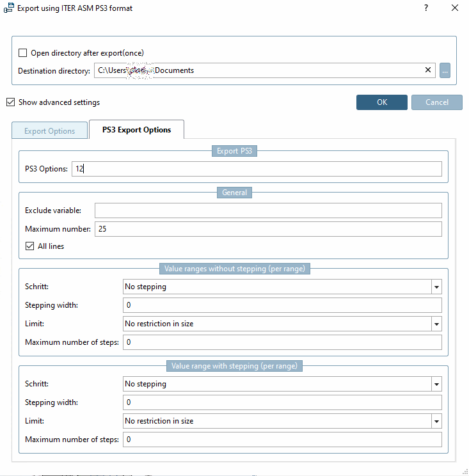Click the Cancel button
Viewport: 469px width, 476px height.
coord(437,102)
